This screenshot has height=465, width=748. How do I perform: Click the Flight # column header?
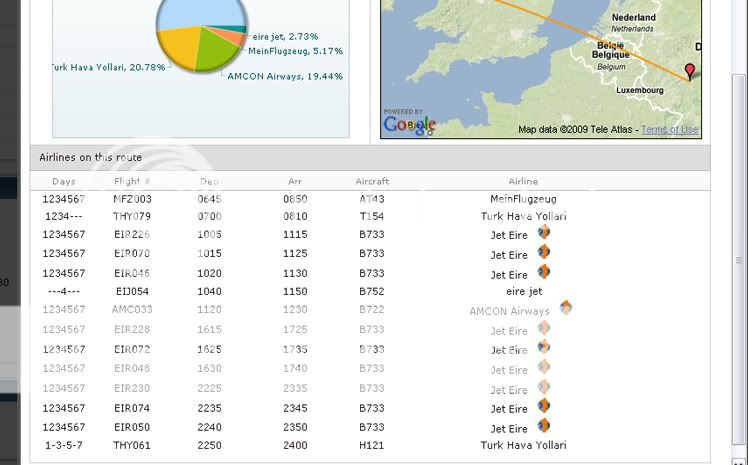[x=132, y=182]
